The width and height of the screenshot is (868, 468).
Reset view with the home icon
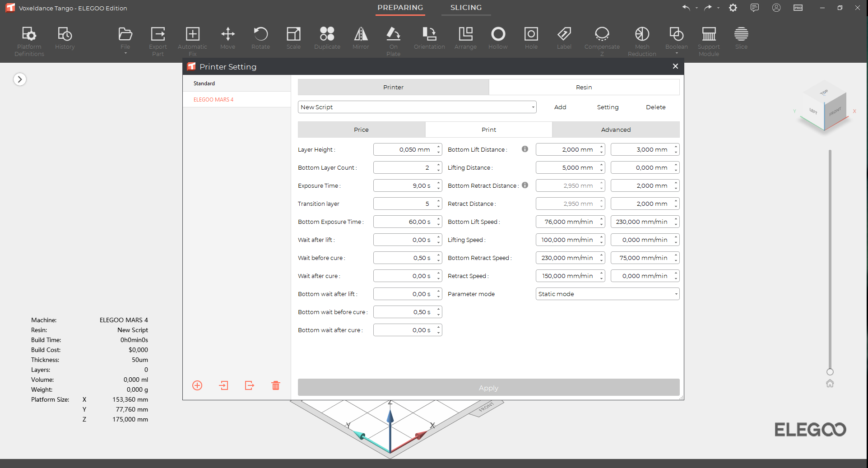830,384
